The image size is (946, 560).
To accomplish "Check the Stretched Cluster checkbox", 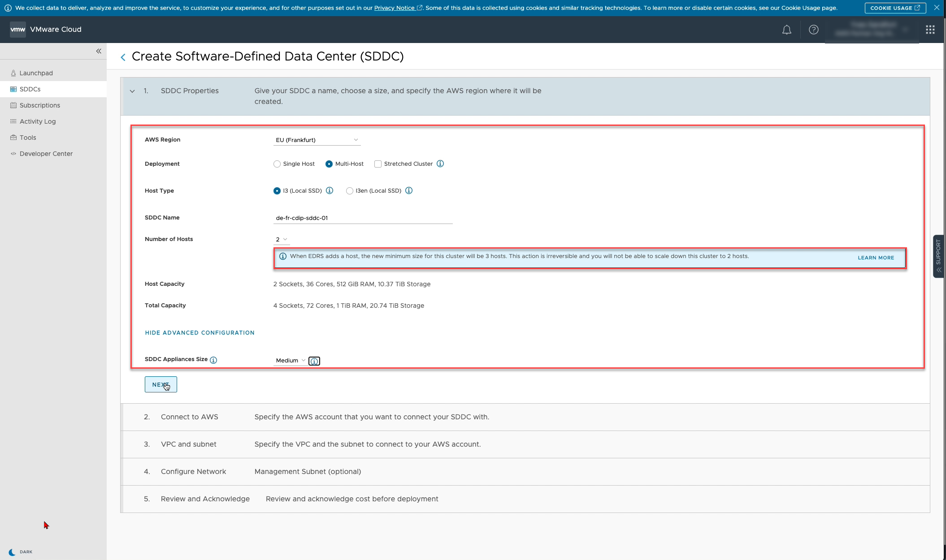I will click(x=378, y=164).
